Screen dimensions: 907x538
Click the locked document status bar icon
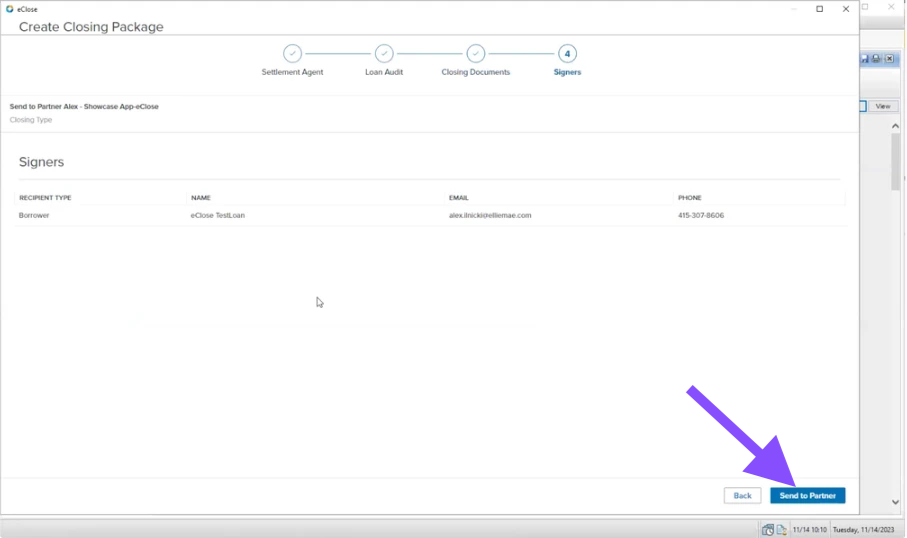click(781, 529)
